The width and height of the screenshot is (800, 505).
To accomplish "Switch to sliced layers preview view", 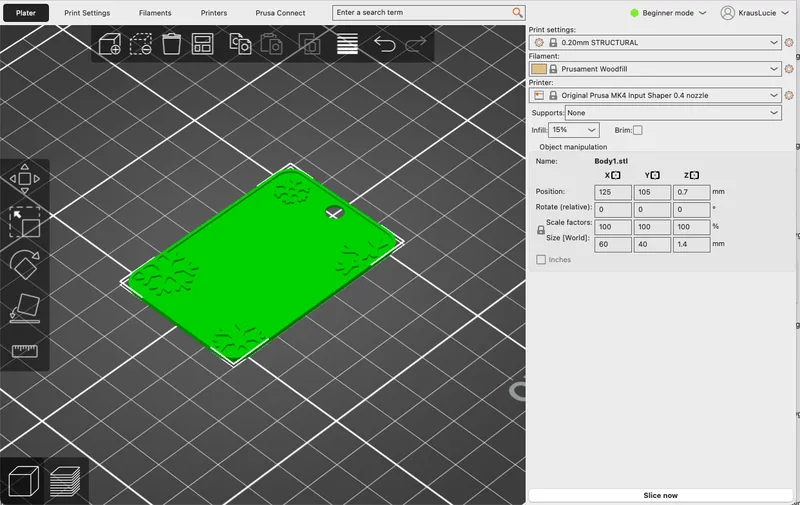I will [65, 481].
